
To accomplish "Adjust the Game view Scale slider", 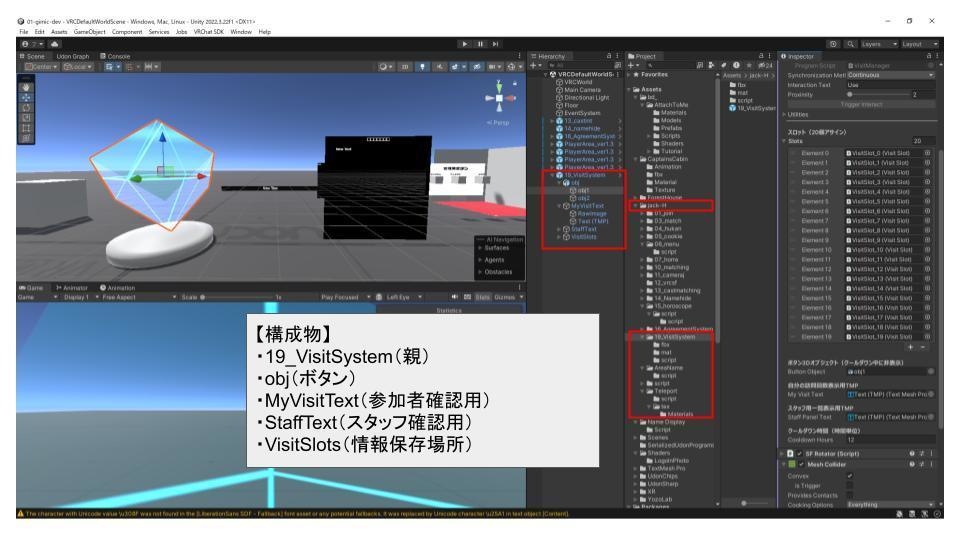I will pos(236,298).
